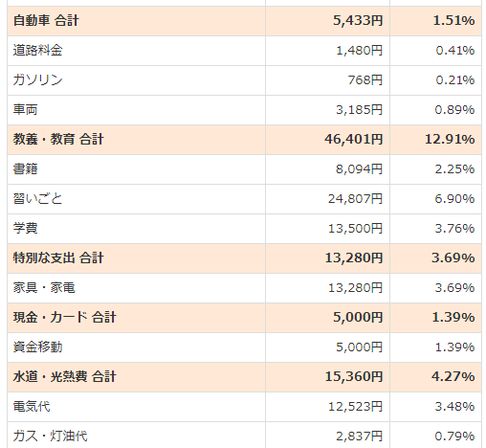Screen dimensions: 486x448
Task: Click the 24,807円 amount for 習いごと
Action: pos(355,199)
